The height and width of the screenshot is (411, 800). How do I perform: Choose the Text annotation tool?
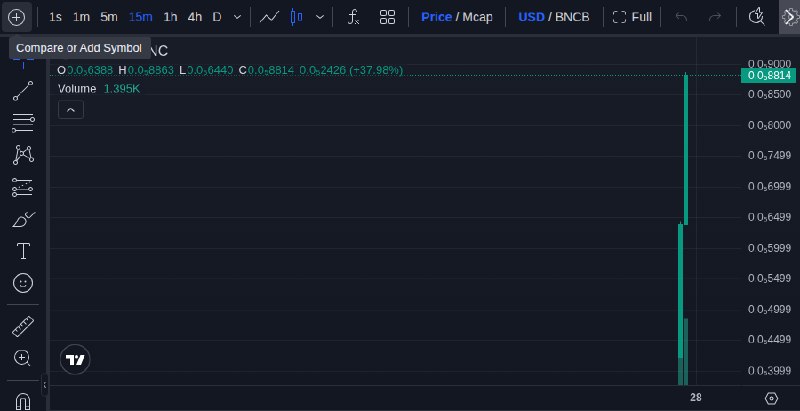point(23,251)
